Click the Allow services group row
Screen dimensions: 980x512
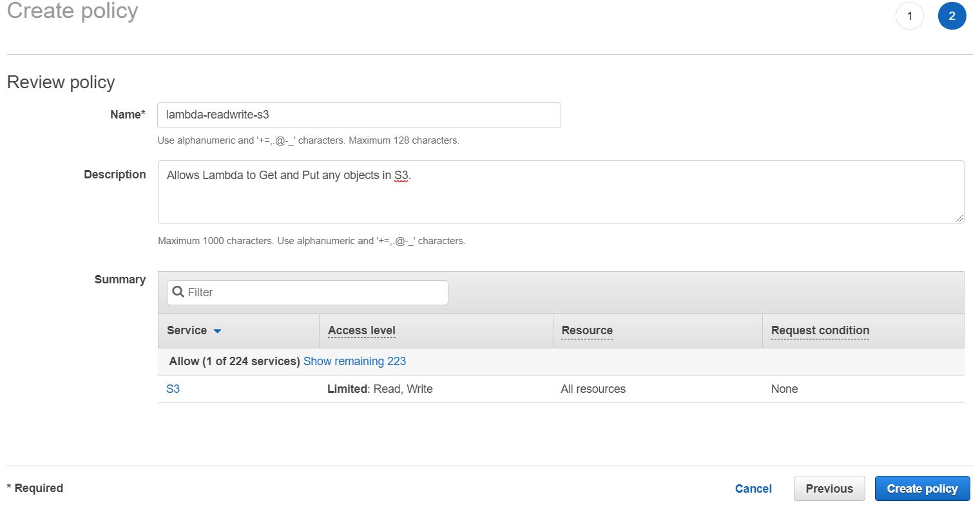click(x=234, y=361)
